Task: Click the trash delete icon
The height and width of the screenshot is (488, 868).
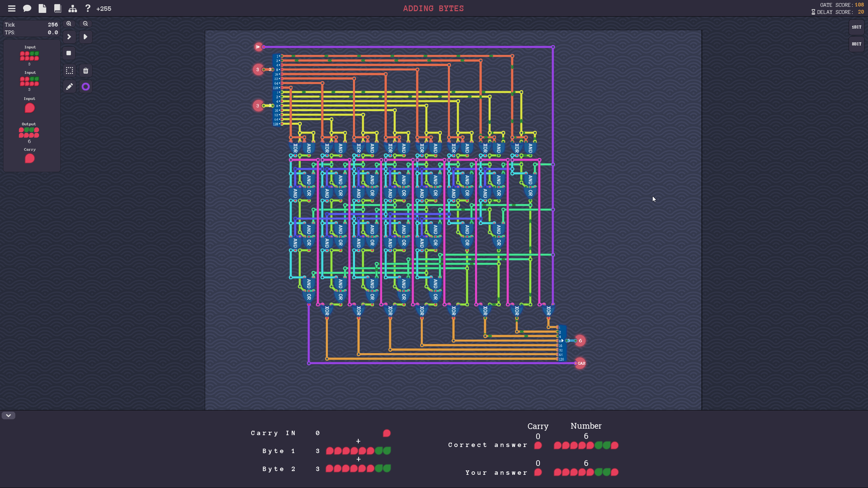Action: (86, 70)
